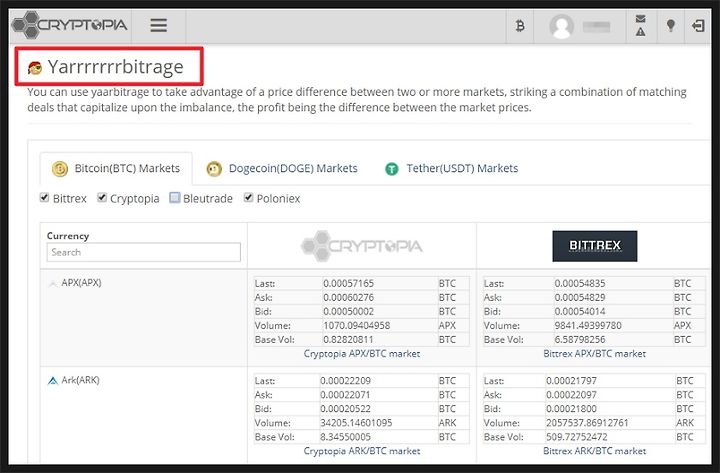The image size is (720, 473).
Task: Uncheck the Bittrex exchange checkbox
Action: coord(45,198)
